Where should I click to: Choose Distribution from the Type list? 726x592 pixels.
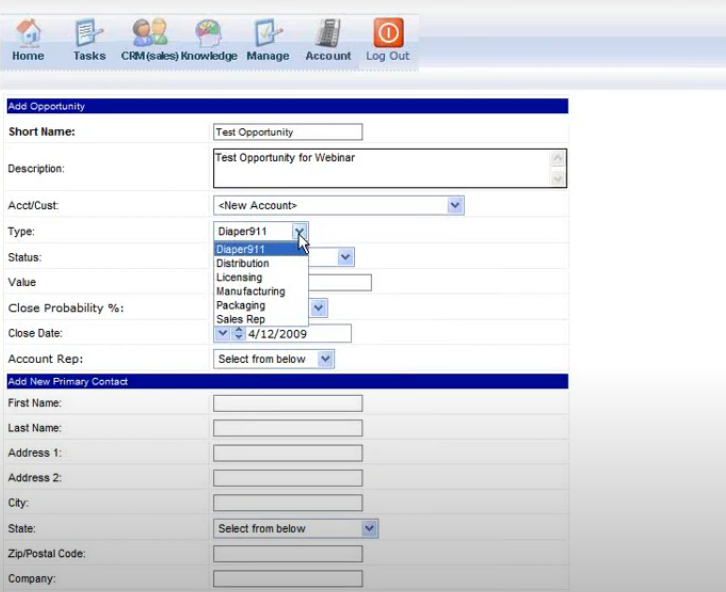(261, 263)
